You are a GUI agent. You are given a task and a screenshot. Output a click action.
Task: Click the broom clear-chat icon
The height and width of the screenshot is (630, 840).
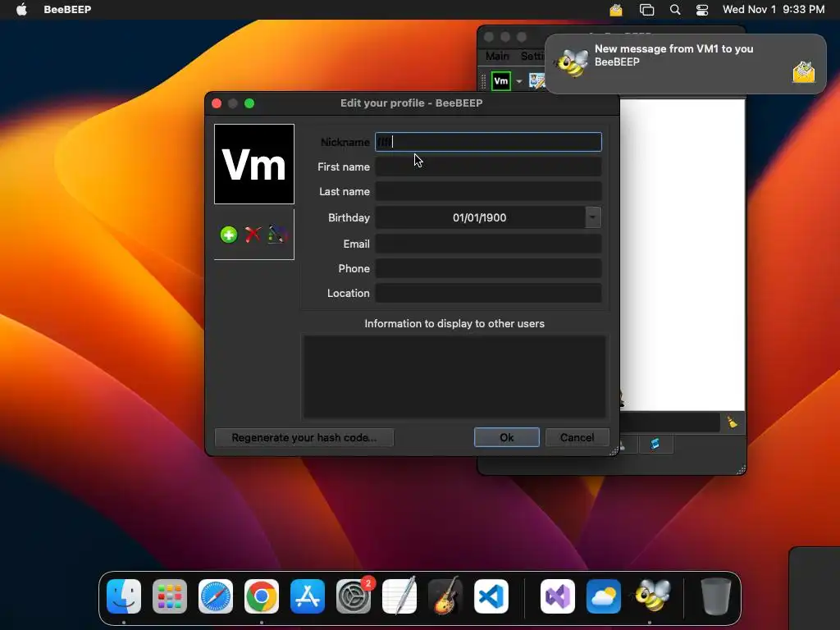click(x=733, y=422)
